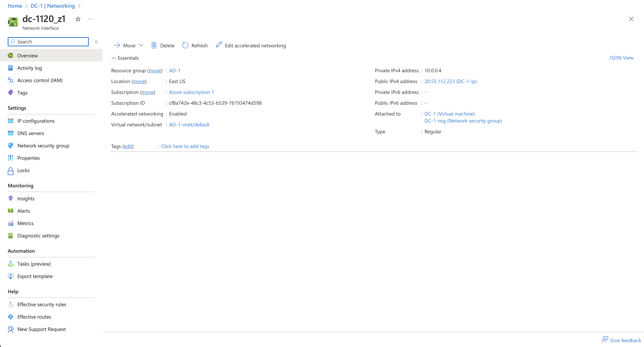The width and height of the screenshot is (644, 347).
Task: Click the Tags edit link
Action: (x=128, y=146)
